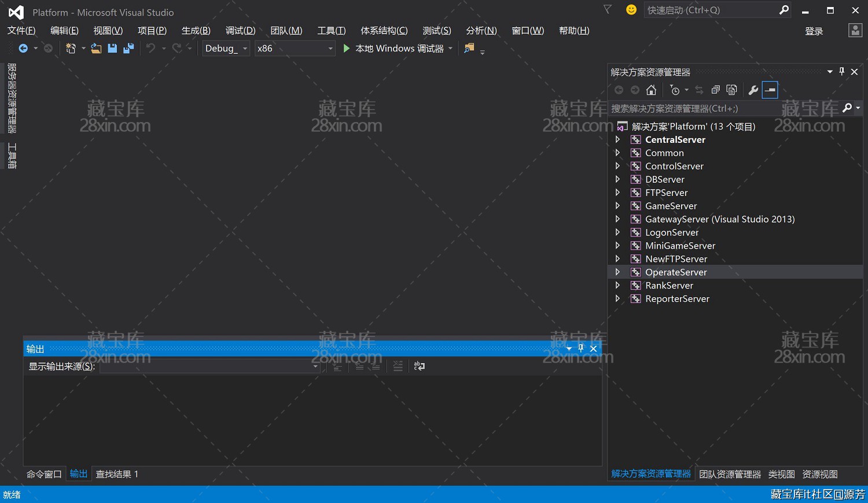Click the New Project toolbar icon
Viewport: 868px width, 503px height.
tap(71, 49)
